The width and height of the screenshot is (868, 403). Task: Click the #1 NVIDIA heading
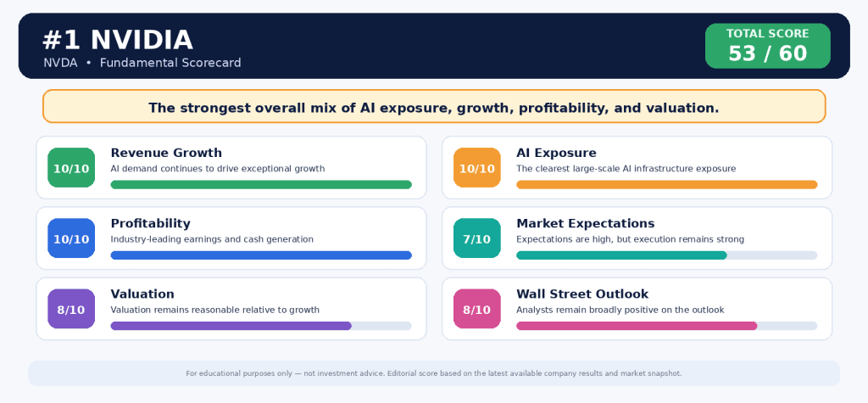tap(118, 41)
